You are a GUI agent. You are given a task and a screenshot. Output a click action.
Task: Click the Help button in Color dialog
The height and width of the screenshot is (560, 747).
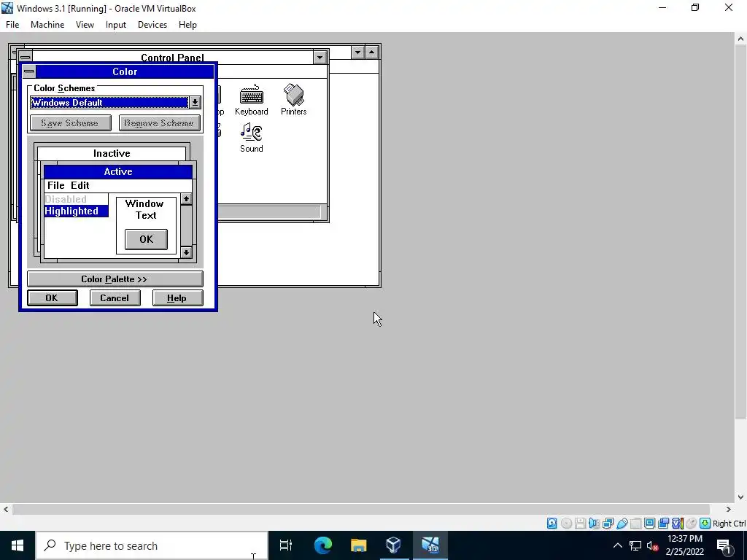pyautogui.click(x=177, y=298)
